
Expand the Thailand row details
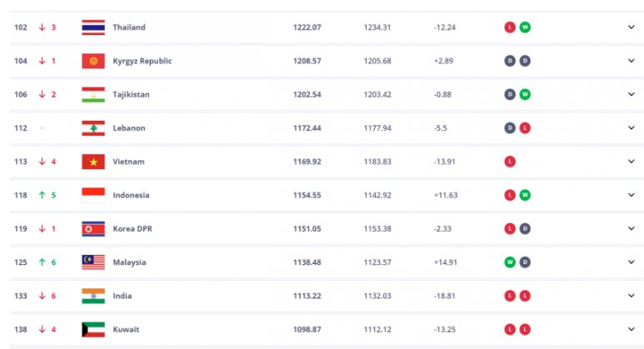point(632,27)
